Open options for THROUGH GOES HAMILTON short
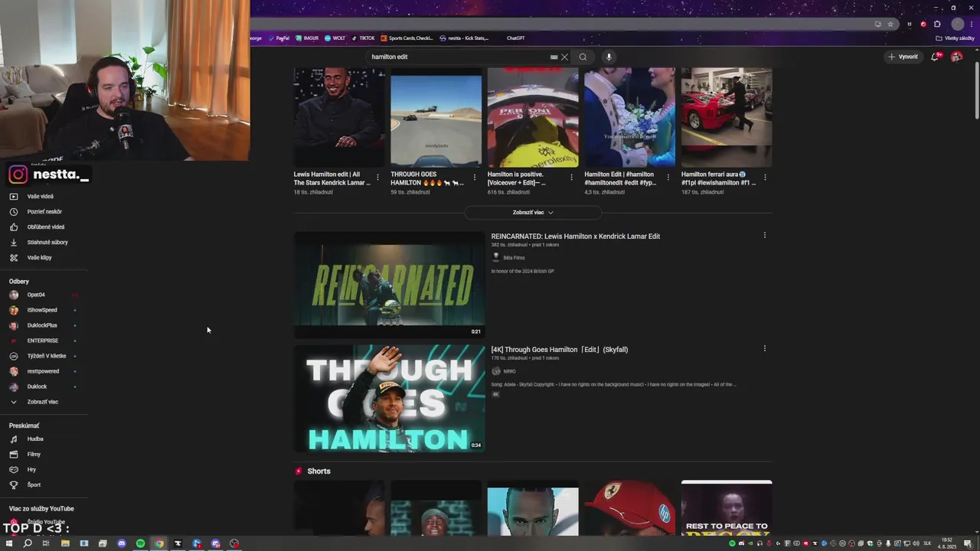This screenshot has height=551, width=980. coord(474,178)
